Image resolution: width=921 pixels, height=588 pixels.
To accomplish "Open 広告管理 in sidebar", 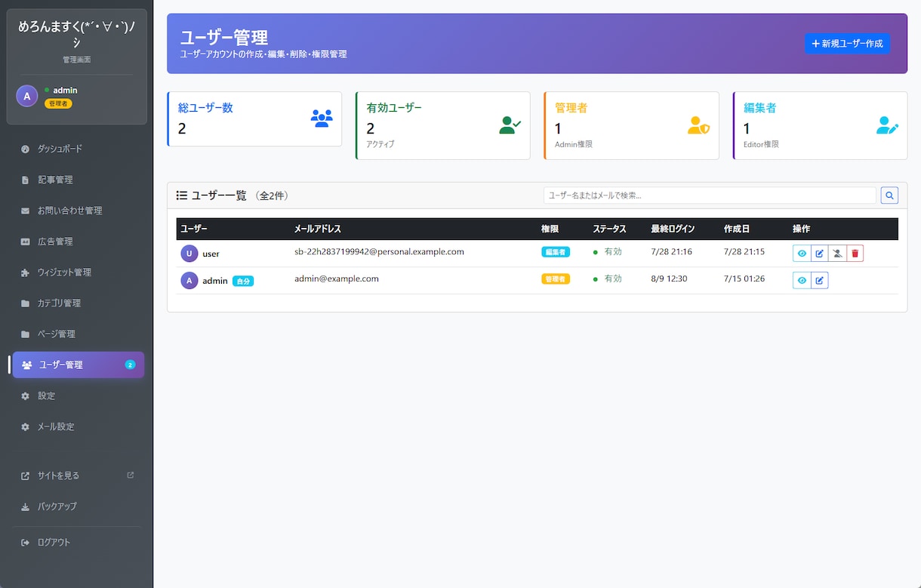I will pyautogui.click(x=77, y=242).
